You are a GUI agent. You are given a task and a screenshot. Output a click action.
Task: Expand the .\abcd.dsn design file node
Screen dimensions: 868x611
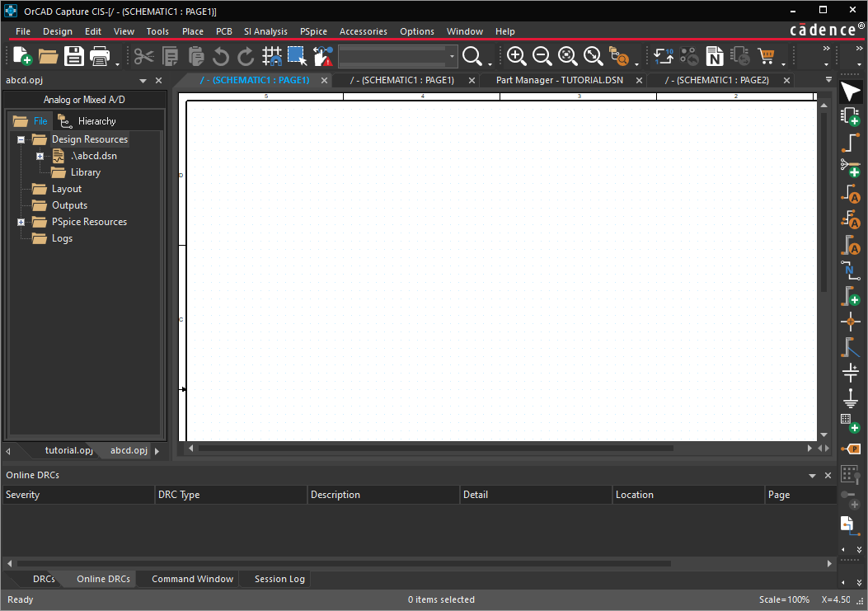[x=40, y=156]
